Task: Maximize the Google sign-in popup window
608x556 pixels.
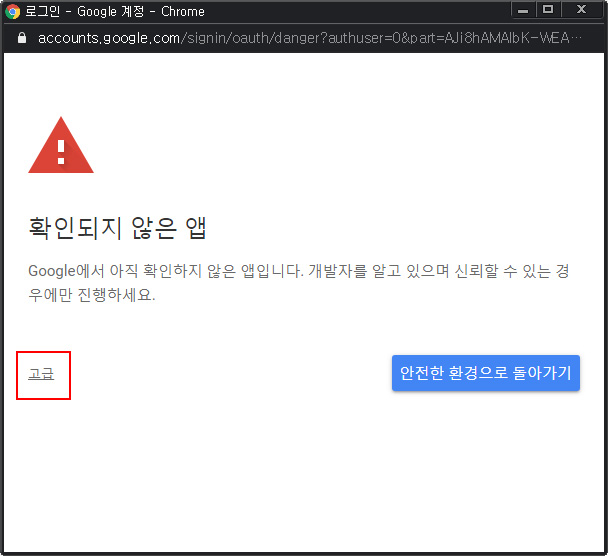Action: coord(547,10)
